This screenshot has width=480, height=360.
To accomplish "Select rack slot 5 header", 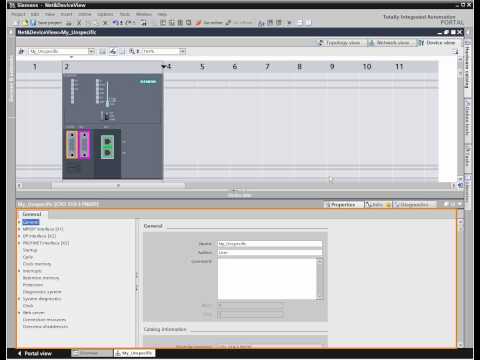I will point(202,67).
